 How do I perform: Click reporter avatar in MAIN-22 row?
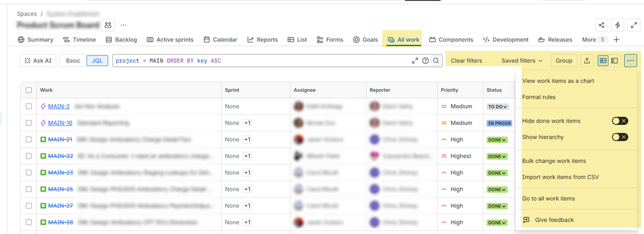tap(374, 156)
